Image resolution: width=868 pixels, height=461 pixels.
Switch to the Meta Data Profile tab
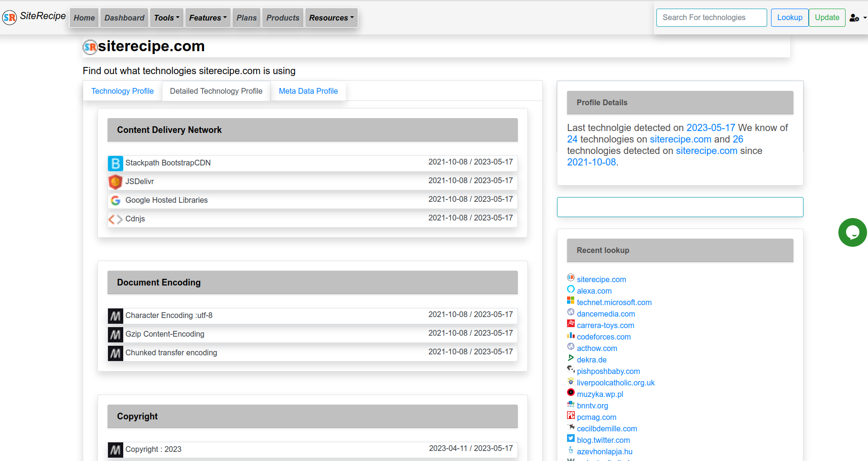click(308, 91)
